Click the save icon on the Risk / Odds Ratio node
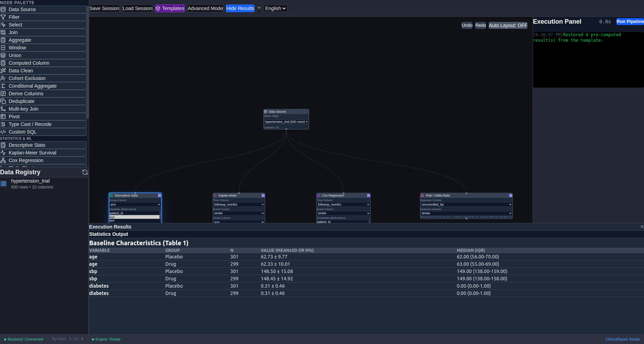This screenshot has width=644, height=344. coord(511,195)
